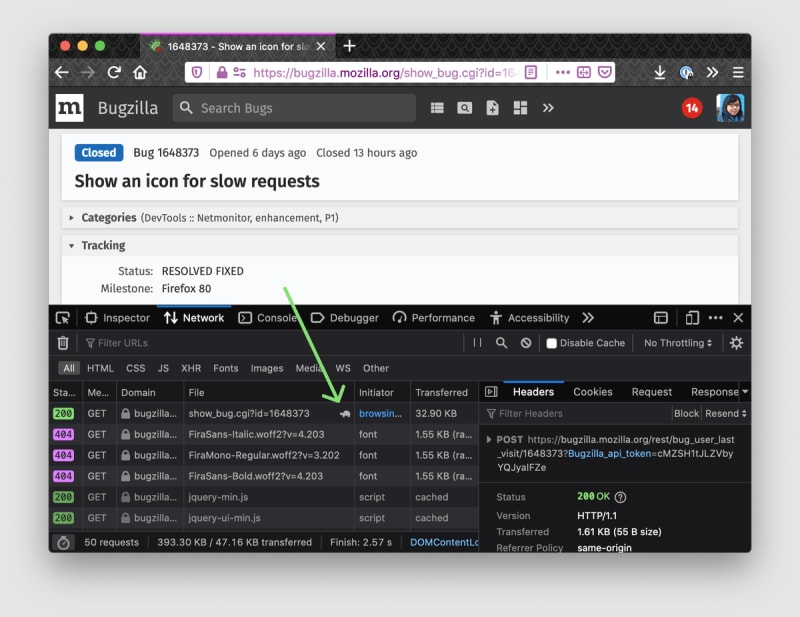The height and width of the screenshot is (617, 800).
Task: Pause network recording
Action: 477,343
